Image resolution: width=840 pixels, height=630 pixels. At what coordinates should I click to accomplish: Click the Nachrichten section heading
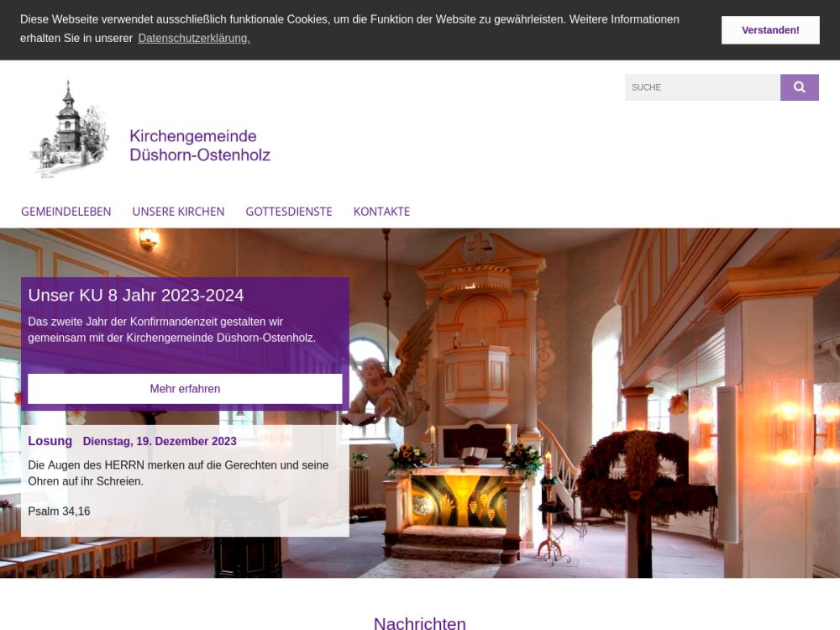click(x=419, y=623)
